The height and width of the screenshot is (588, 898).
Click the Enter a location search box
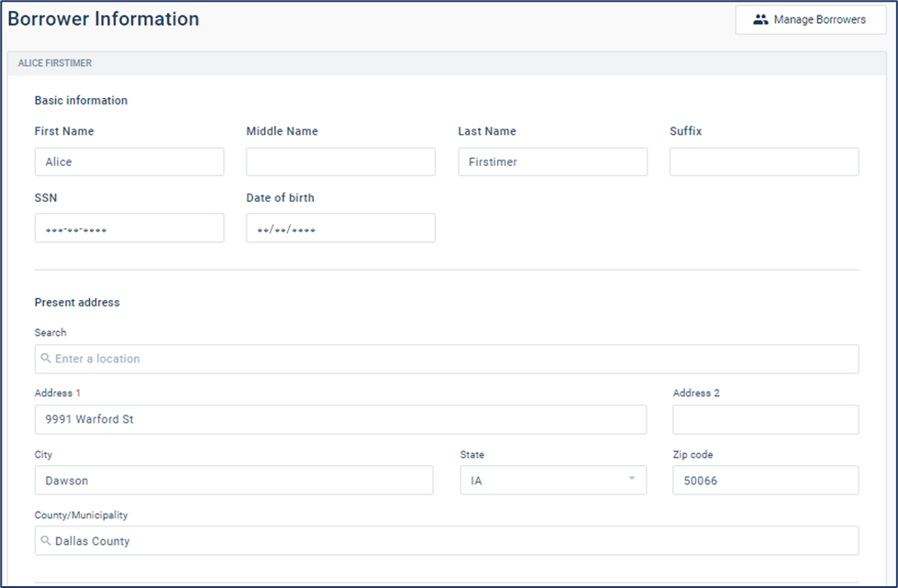point(447,359)
